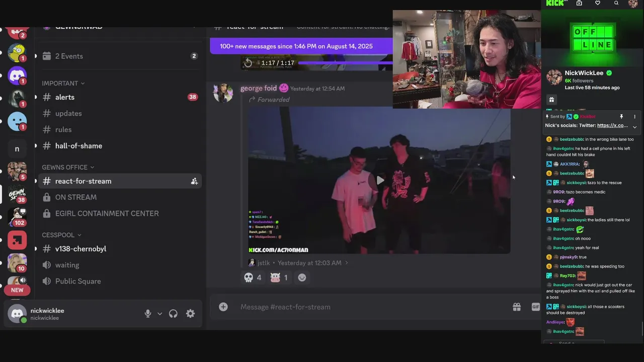Click the 1:17 video progress bar
This screenshot has height=362, width=644.
345,63
